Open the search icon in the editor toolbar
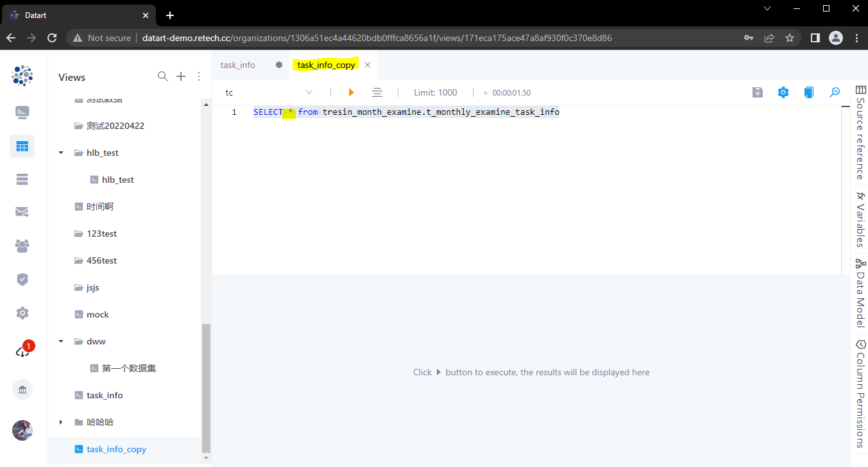Screen dimensions: 868x467 (x=835, y=92)
